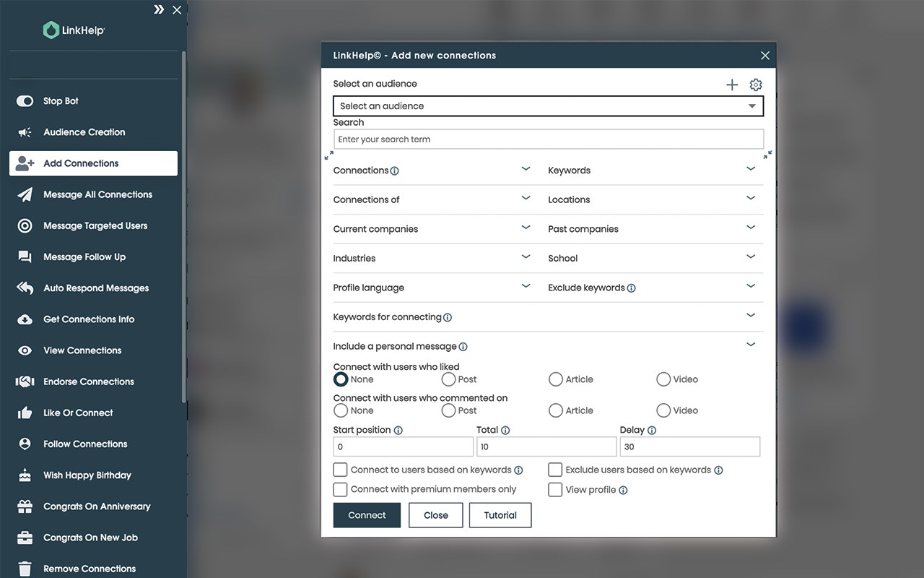Click info icon next to Total
Image resolution: width=924 pixels, height=578 pixels.
(x=505, y=430)
